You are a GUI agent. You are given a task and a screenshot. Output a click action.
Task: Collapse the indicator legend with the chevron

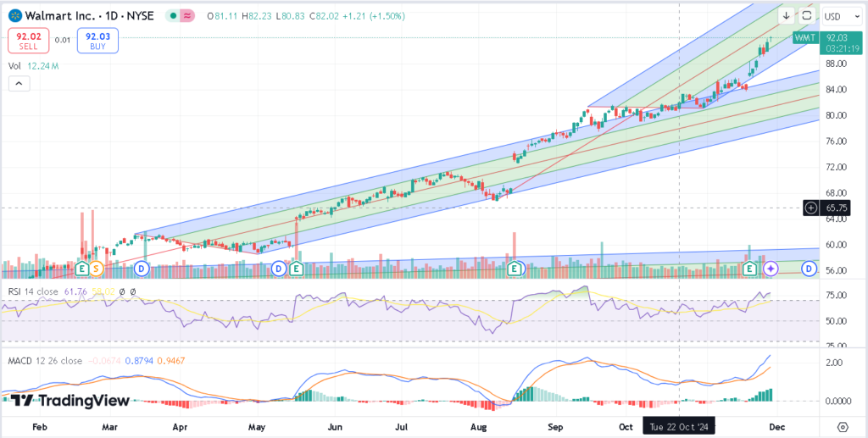coord(19,84)
